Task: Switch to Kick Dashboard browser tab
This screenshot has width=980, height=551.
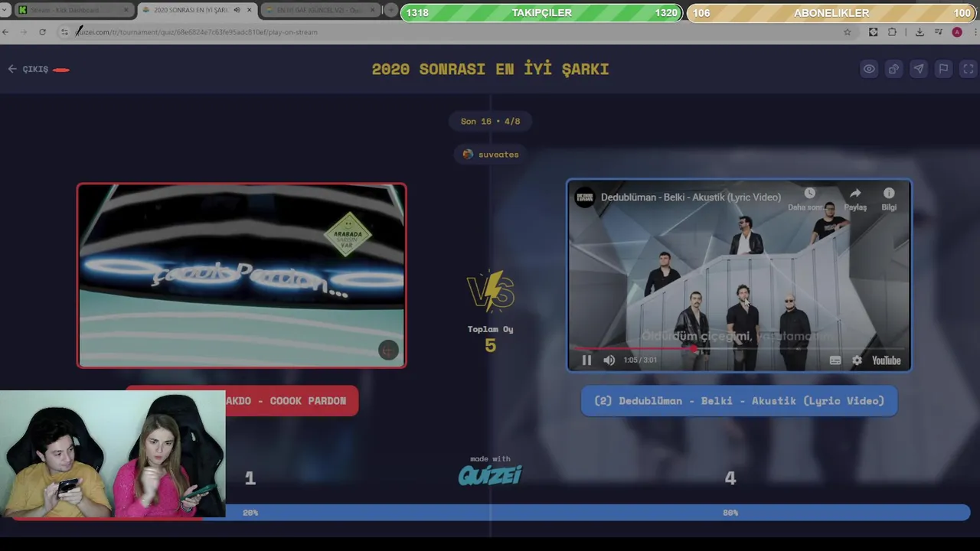Action: tap(73, 10)
